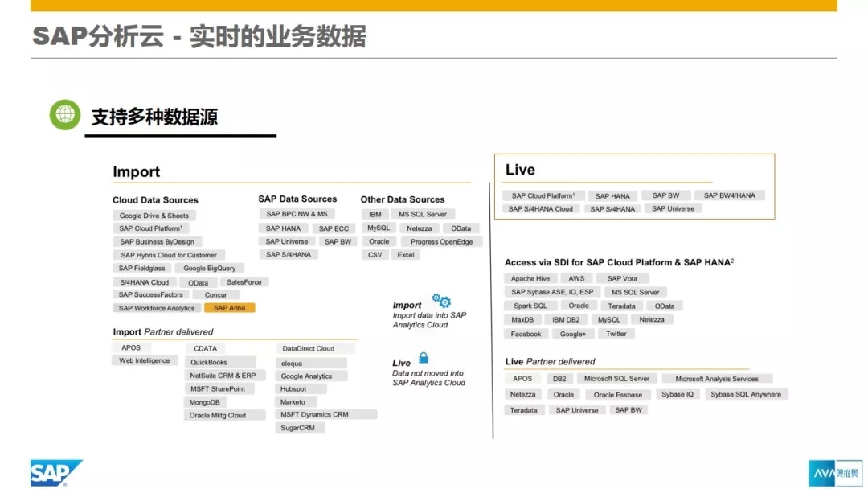The height and width of the screenshot is (489, 868).
Task: Select the SAP Vora tag
Action: (622, 278)
